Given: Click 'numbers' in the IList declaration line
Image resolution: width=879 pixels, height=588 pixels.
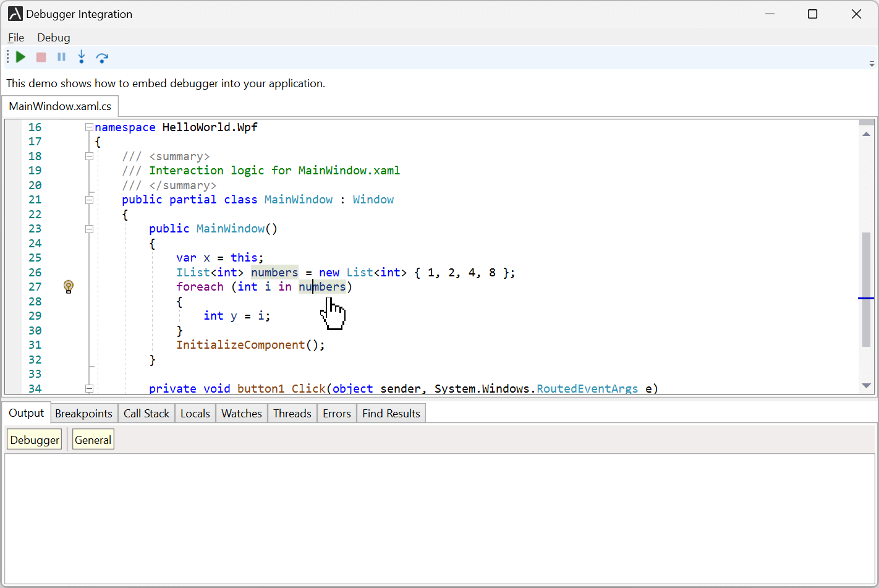Looking at the screenshot, I should click(274, 272).
